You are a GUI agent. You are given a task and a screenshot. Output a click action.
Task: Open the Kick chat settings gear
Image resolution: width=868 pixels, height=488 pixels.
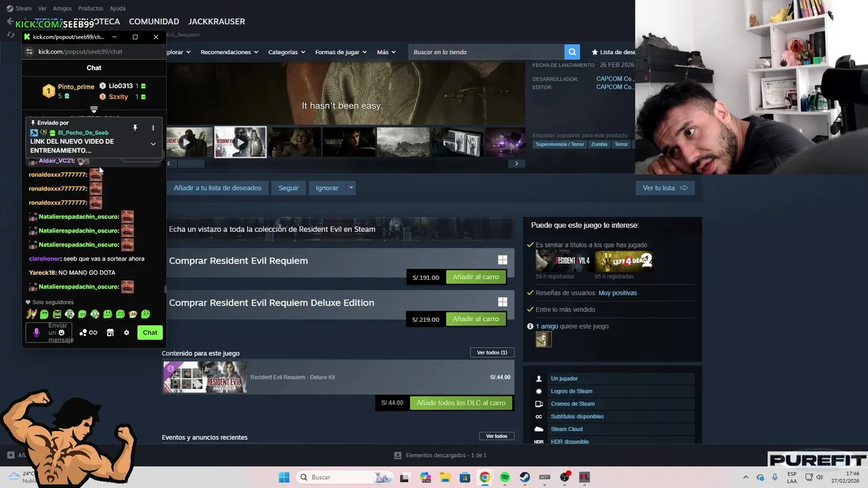(x=126, y=333)
